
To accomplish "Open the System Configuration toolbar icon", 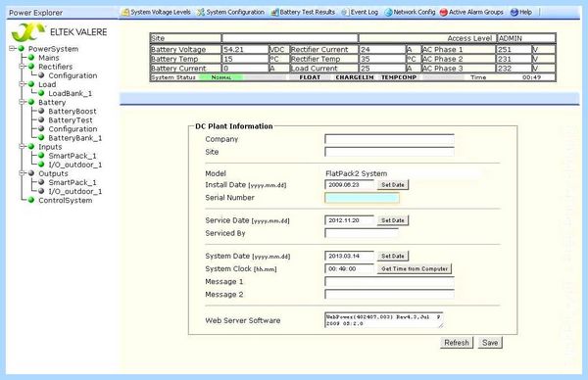I will (201, 13).
